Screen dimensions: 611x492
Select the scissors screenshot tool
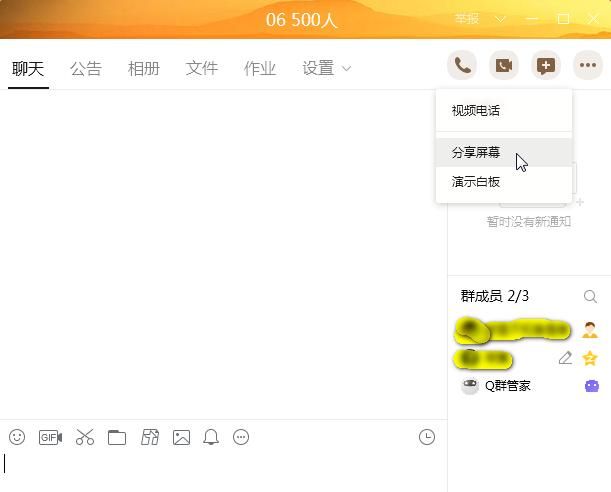(85, 437)
